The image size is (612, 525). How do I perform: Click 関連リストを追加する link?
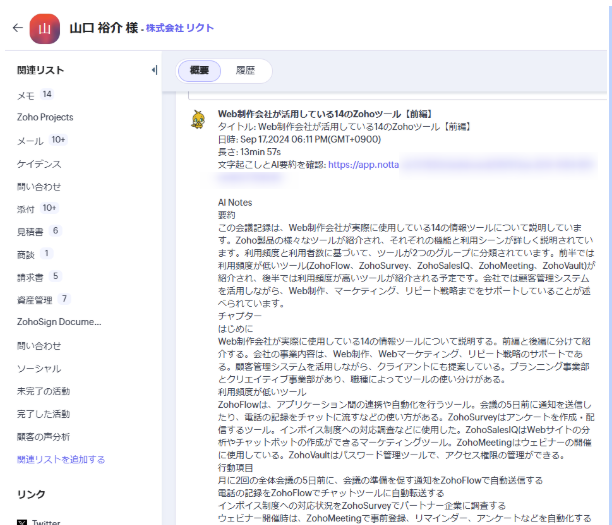61,459
